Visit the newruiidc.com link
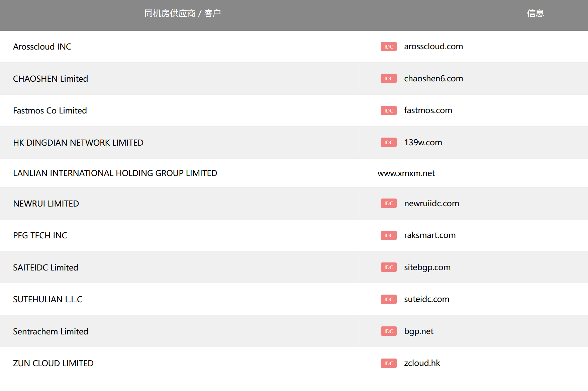The width and height of the screenshot is (588, 391). tap(431, 203)
